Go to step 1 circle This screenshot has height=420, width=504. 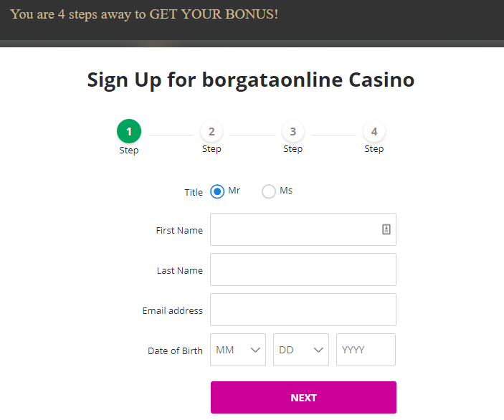pyautogui.click(x=129, y=132)
